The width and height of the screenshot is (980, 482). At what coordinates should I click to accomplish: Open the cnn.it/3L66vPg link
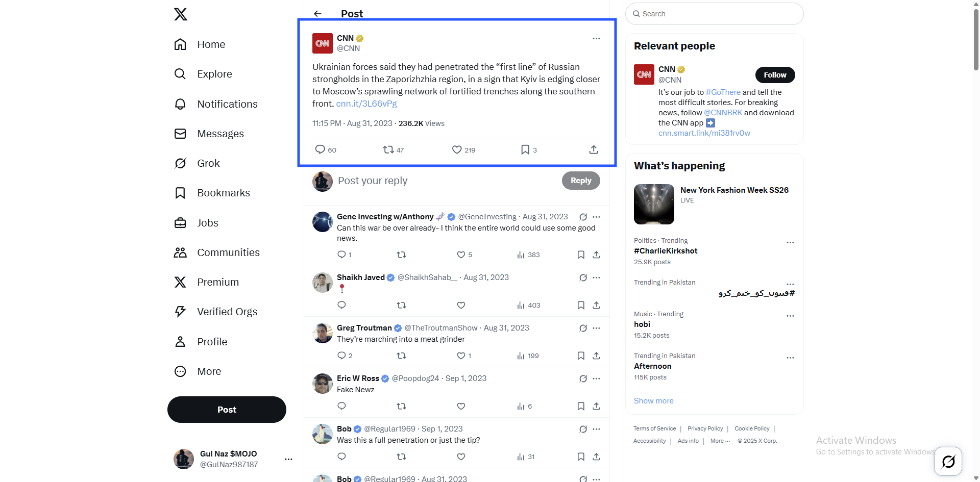click(x=366, y=104)
